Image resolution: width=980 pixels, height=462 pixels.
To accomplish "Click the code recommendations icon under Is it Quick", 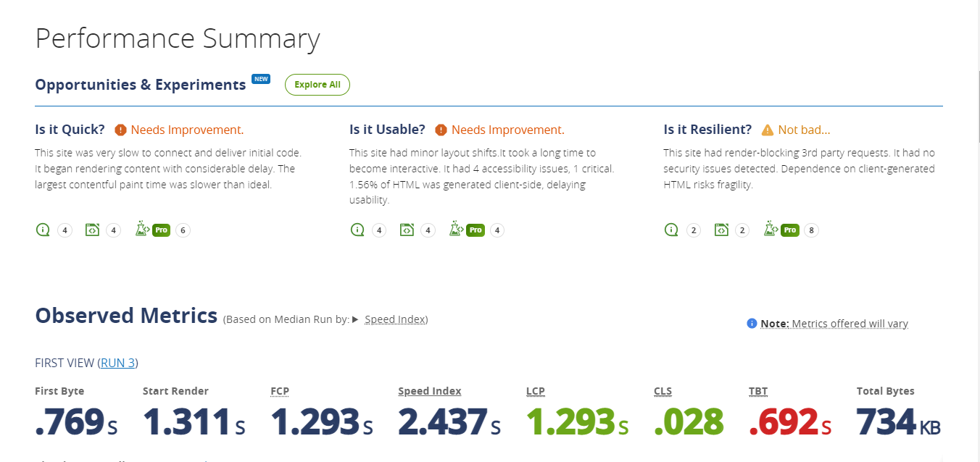I will click(x=93, y=229).
